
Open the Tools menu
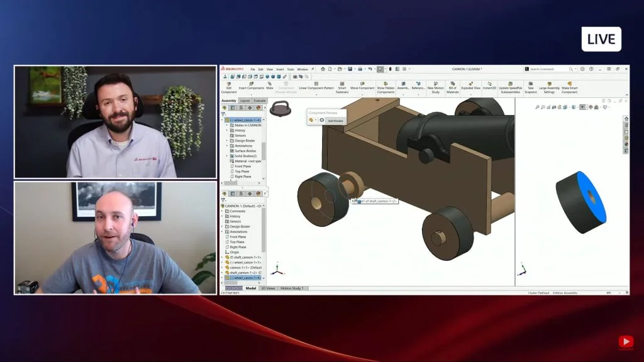pos(290,69)
